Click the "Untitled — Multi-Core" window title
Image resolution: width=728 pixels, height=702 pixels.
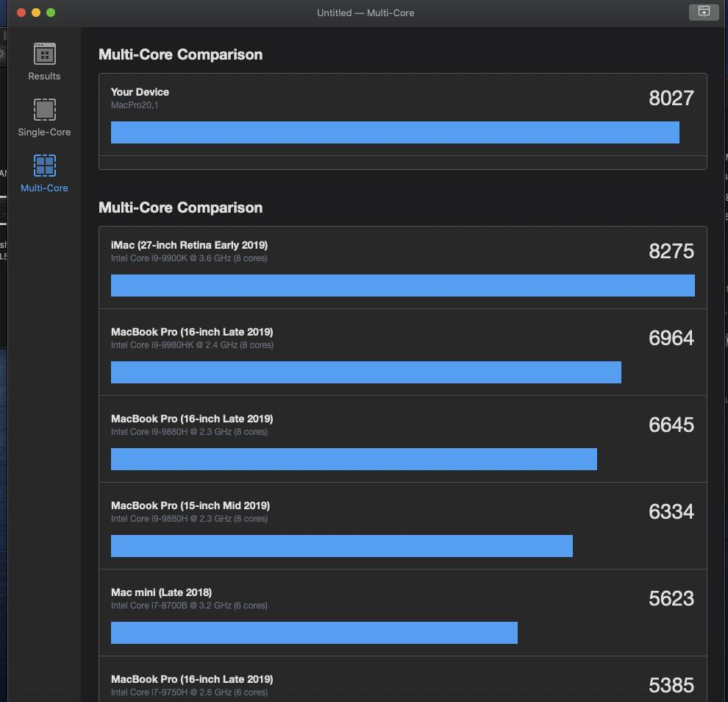365,13
